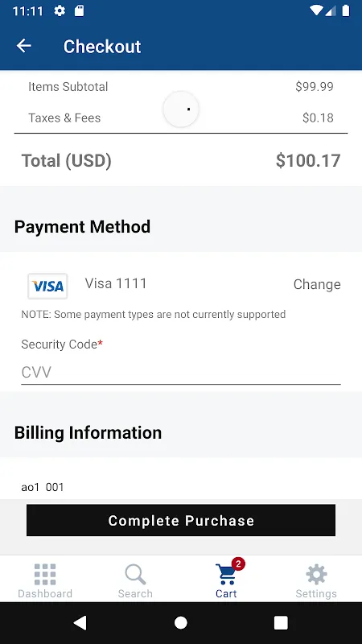Focus the CVV security code field
The image size is (362, 644).
181,373
